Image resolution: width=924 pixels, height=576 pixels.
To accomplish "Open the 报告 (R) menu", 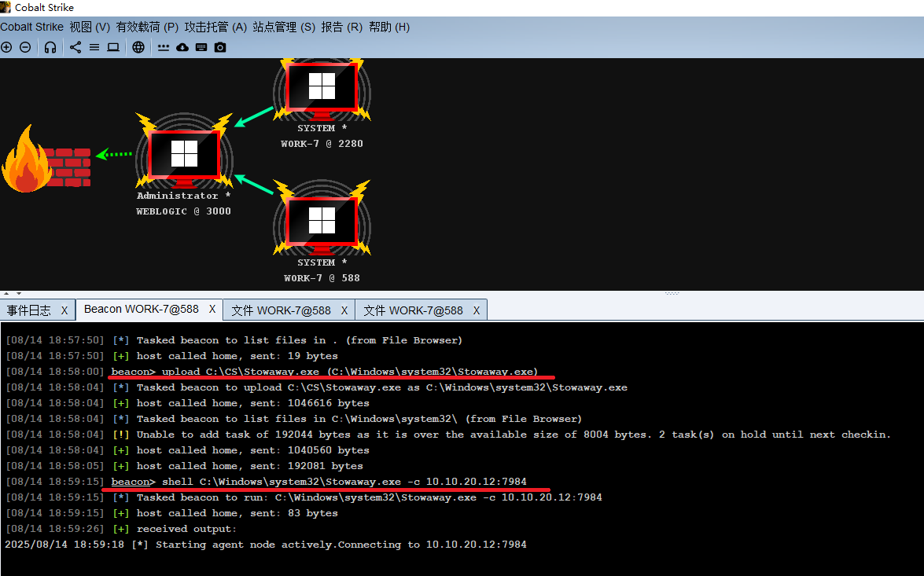I will tap(341, 27).
